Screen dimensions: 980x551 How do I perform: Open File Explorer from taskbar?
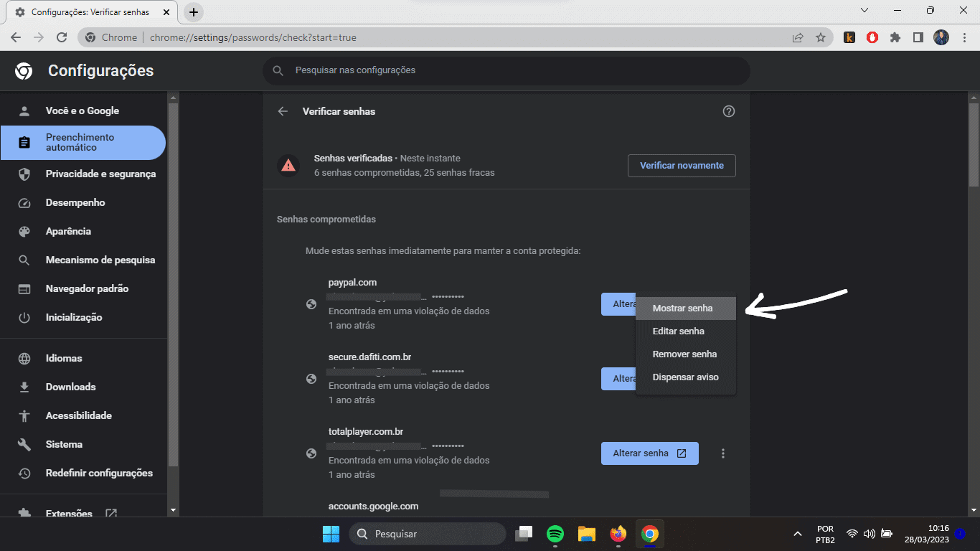tap(587, 534)
